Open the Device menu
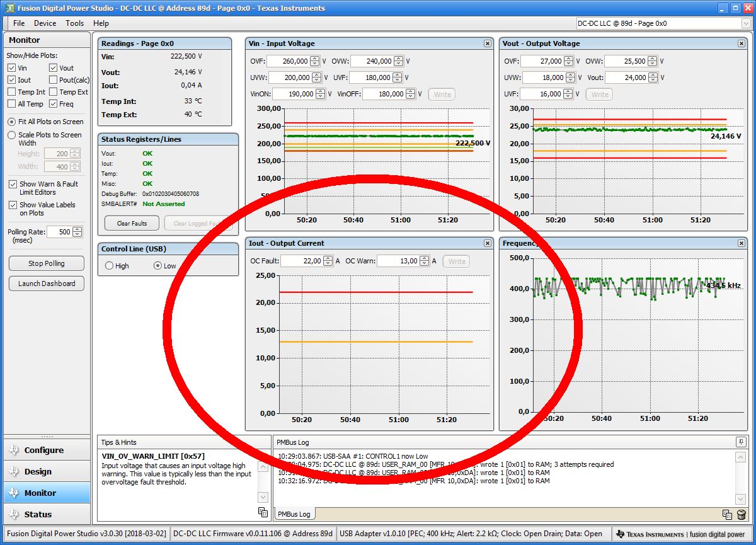756x545 pixels. [x=45, y=23]
